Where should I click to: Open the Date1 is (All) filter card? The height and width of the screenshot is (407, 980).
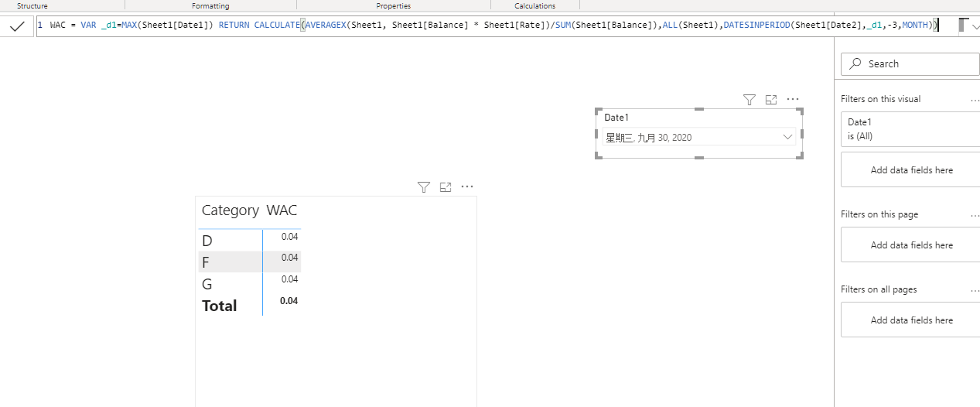tap(910, 128)
